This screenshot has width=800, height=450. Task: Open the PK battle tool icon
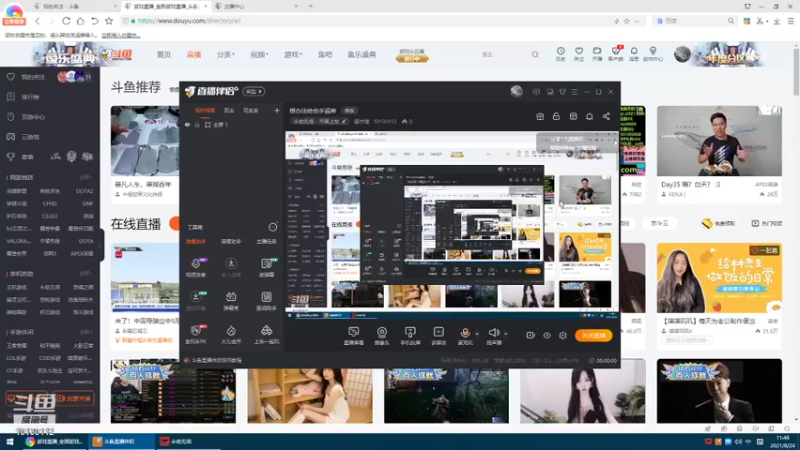195,334
